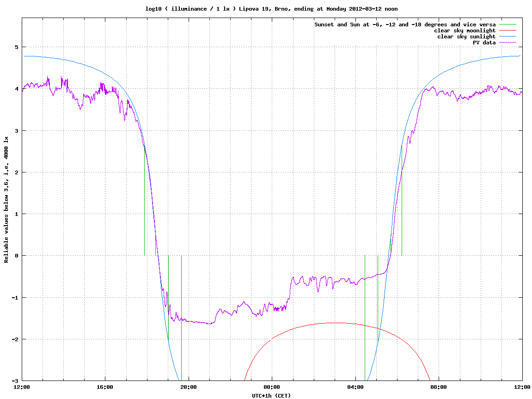532x399 pixels.
Task: Click the x-axis tick label 04:00
Action: (x=355, y=387)
